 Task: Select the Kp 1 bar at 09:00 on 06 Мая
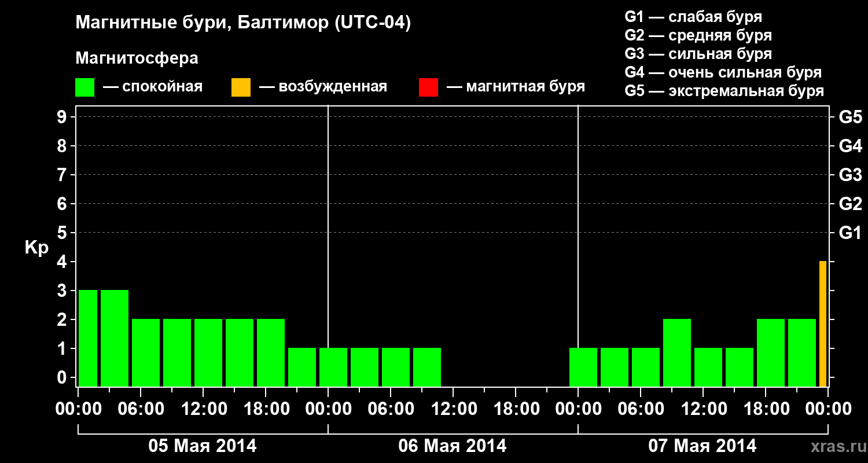coord(427,367)
